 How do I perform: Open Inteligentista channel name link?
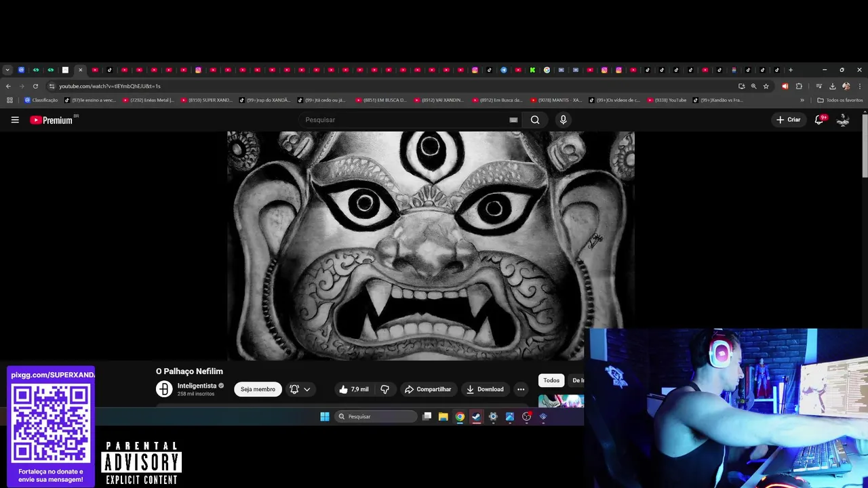click(197, 386)
